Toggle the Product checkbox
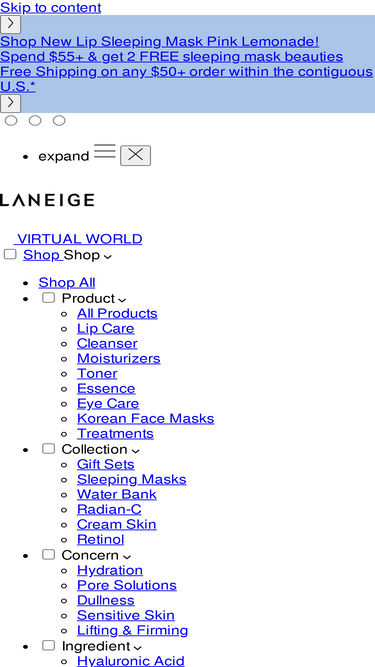The height and width of the screenshot is (667, 375). (48, 297)
